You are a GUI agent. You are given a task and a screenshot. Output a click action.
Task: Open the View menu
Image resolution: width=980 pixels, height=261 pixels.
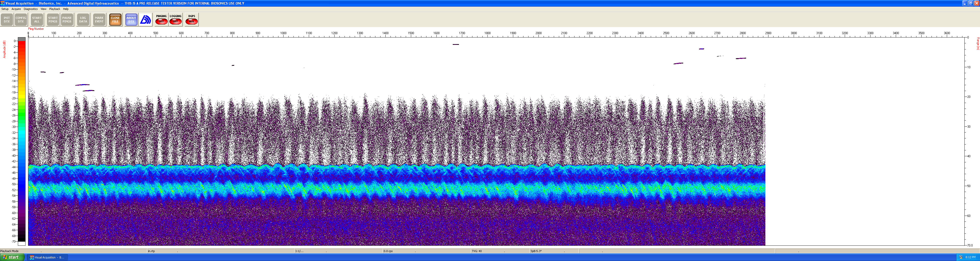coord(43,9)
